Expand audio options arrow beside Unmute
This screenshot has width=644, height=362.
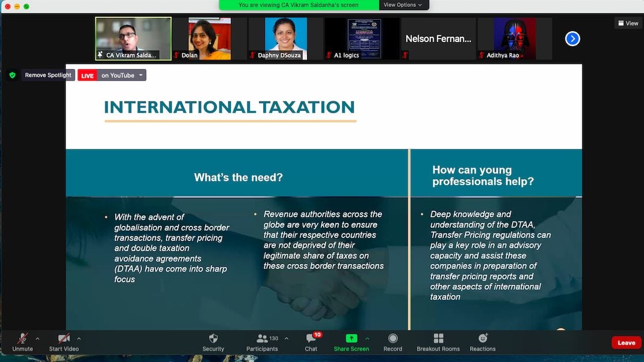coord(38,338)
